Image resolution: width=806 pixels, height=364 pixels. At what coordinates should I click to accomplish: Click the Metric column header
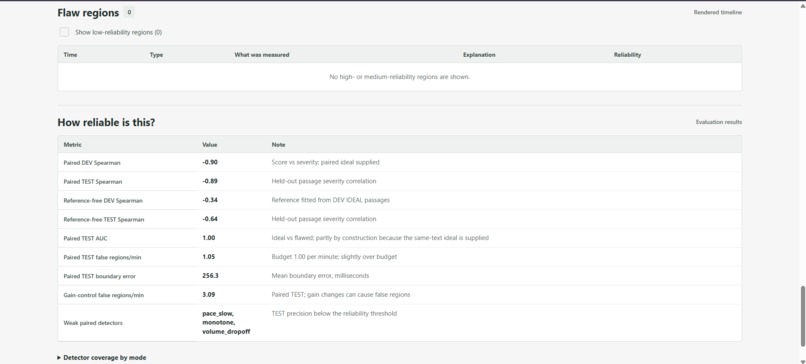(72, 145)
